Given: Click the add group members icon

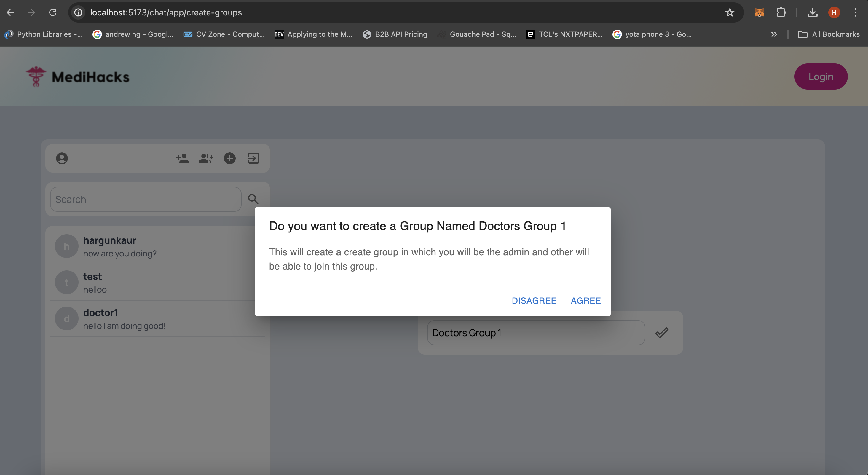Looking at the screenshot, I should [206, 158].
